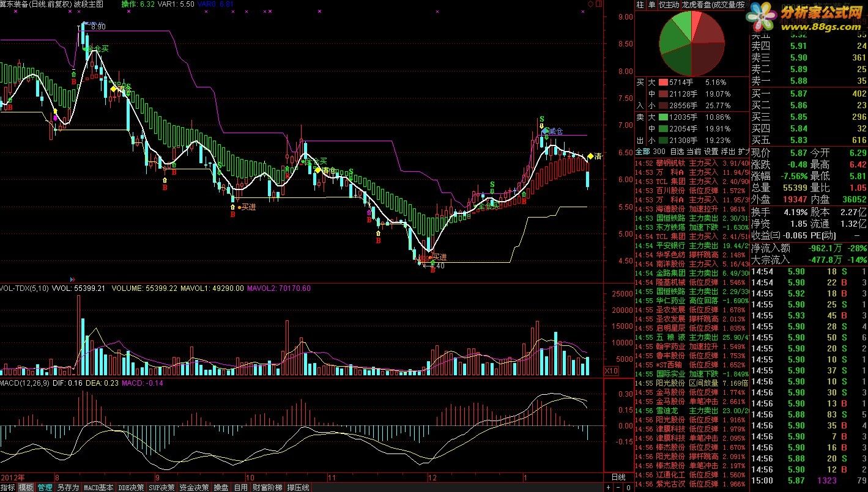
Task: Toggle the 仅主动 option
Action: tap(669, 4)
